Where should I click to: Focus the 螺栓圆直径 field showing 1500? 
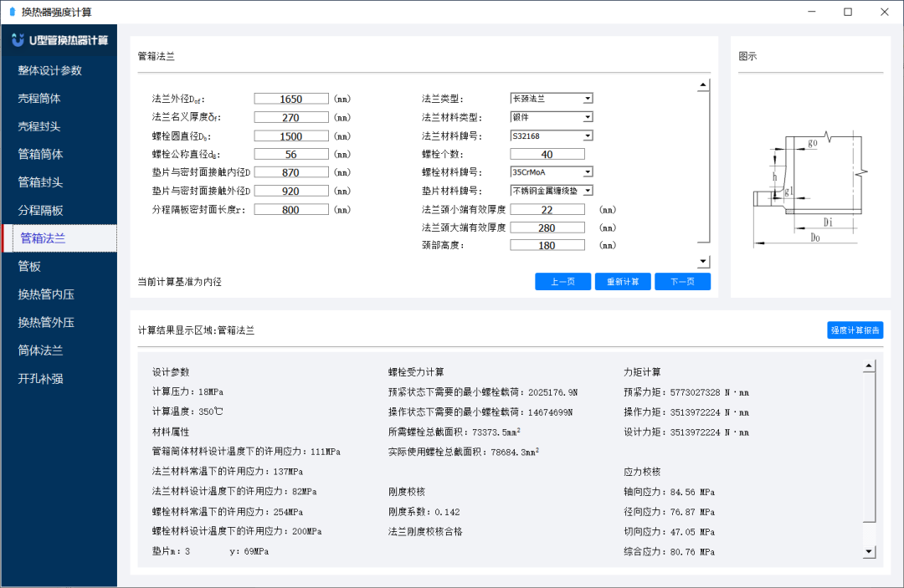tap(291, 136)
